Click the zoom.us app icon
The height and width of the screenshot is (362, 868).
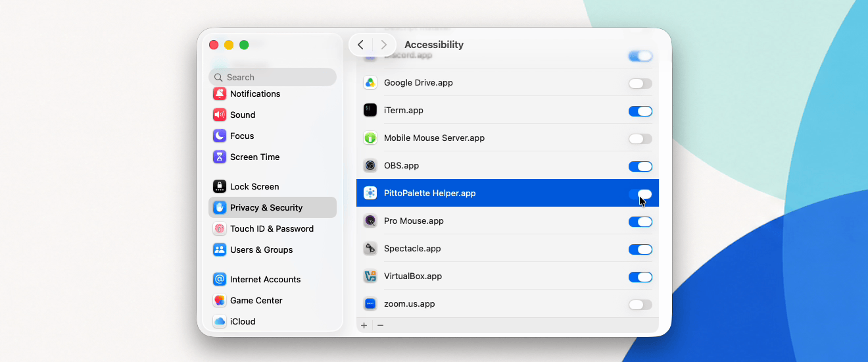coord(370,304)
